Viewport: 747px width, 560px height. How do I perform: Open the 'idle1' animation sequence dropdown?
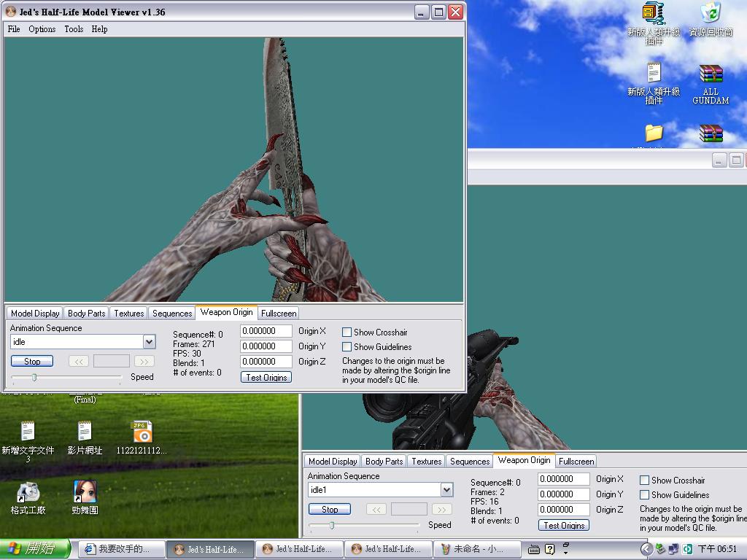point(446,489)
